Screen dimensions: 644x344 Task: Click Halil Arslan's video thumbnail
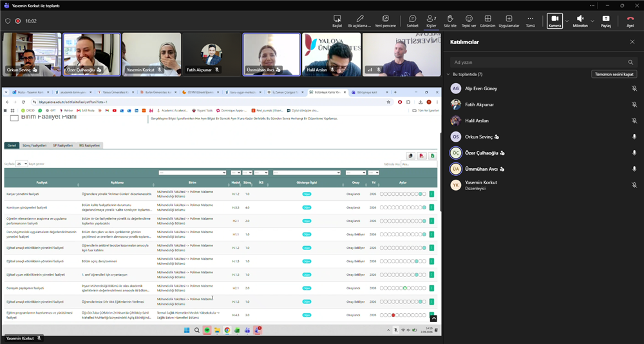point(332,55)
